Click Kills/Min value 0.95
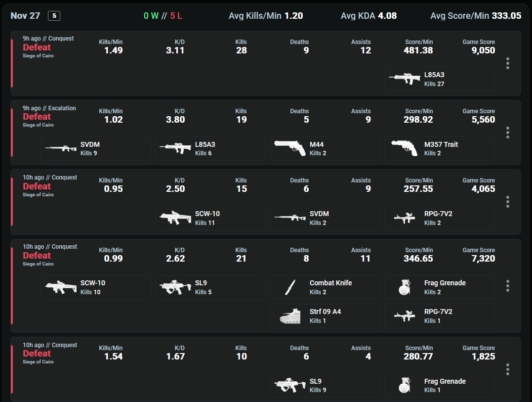 (x=113, y=189)
